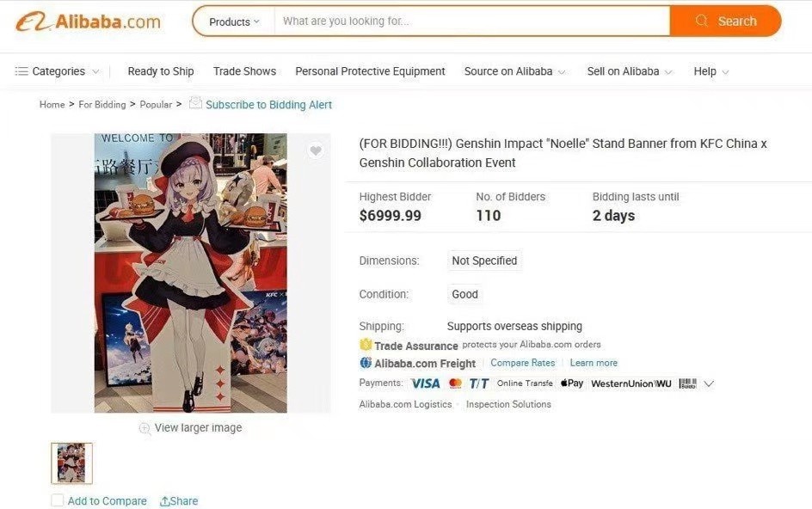This screenshot has height=509, width=812.
Task: Open the Products category dropdown
Action: pyautogui.click(x=231, y=21)
